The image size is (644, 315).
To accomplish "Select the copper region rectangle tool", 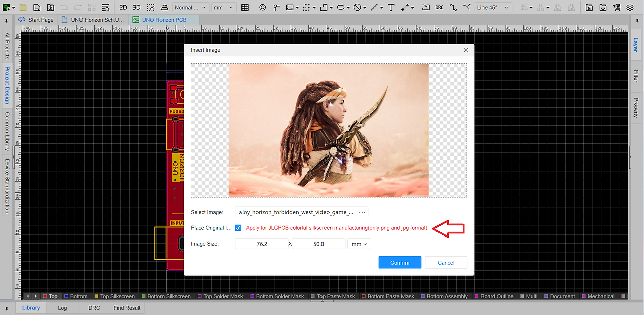I will click(290, 8).
